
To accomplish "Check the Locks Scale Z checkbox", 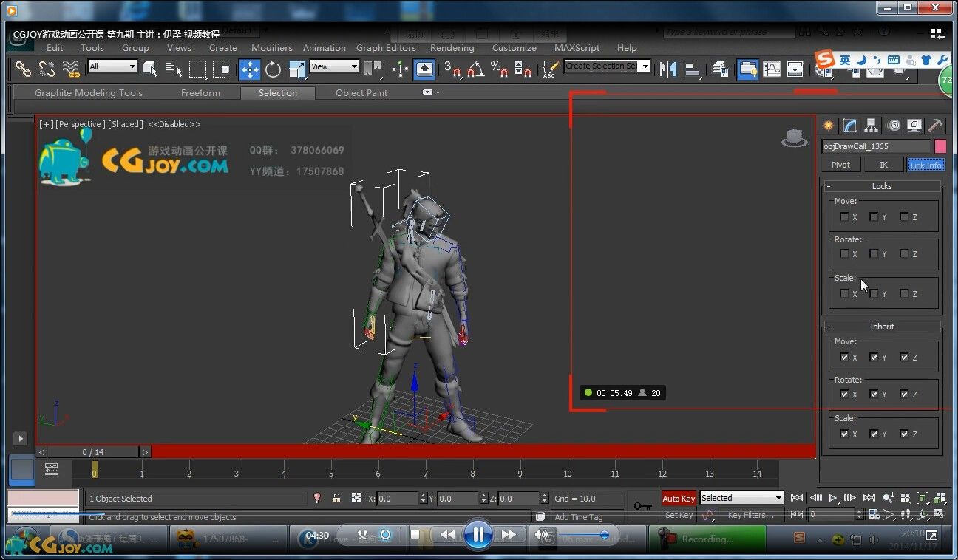I will click(903, 293).
